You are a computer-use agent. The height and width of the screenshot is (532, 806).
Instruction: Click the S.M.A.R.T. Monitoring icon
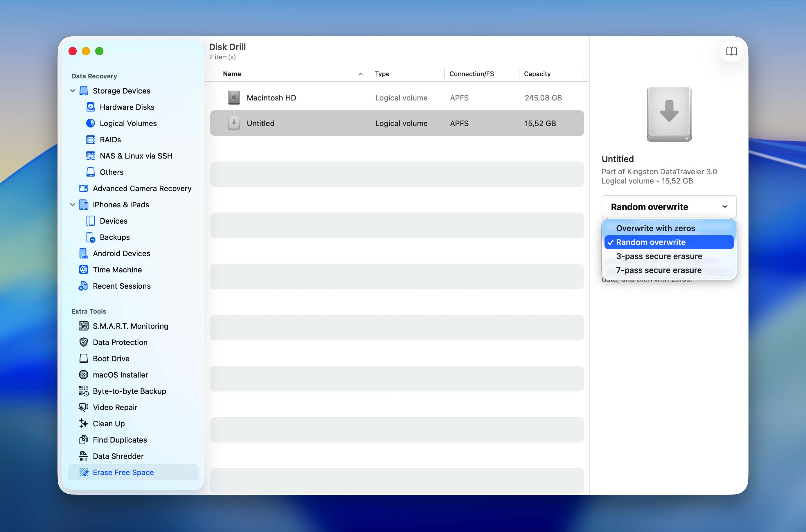[x=83, y=326]
